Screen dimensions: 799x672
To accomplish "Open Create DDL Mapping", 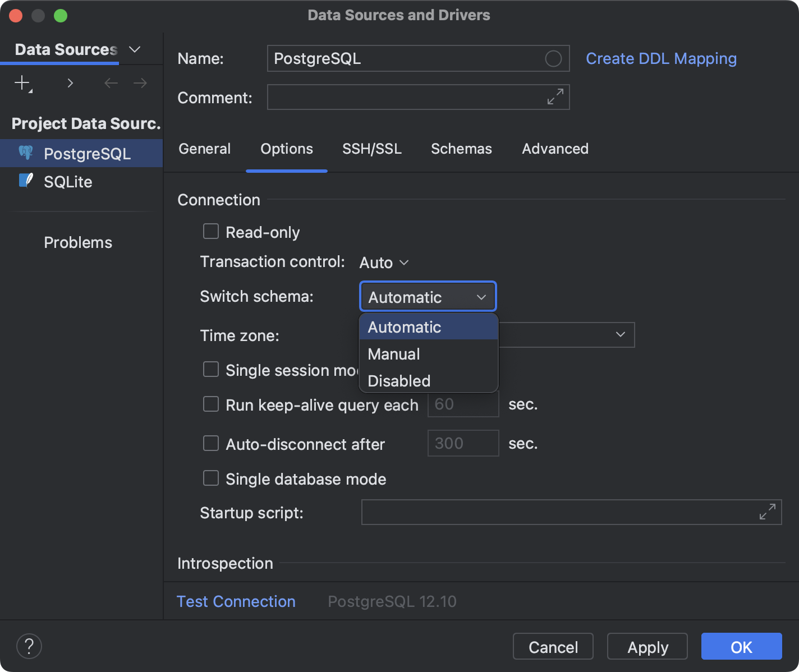I will [x=661, y=58].
